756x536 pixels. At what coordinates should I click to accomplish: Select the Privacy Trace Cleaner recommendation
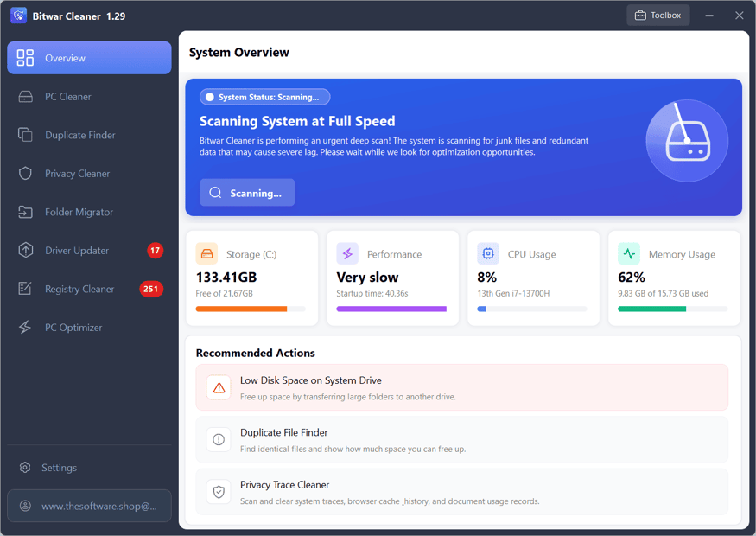[x=462, y=492]
